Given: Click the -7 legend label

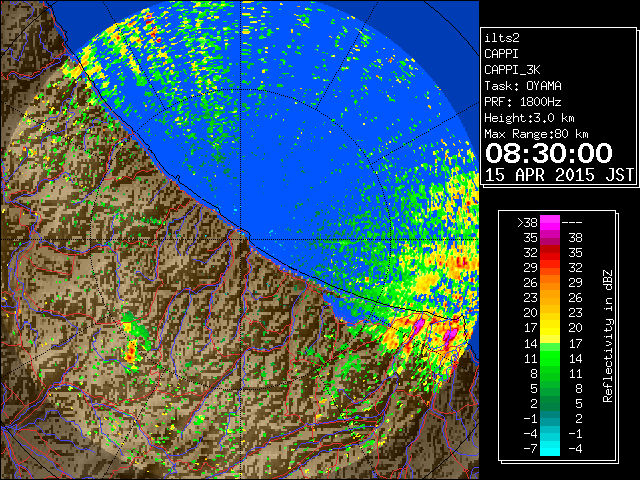Looking at the screenshot, I should [530, 449].
